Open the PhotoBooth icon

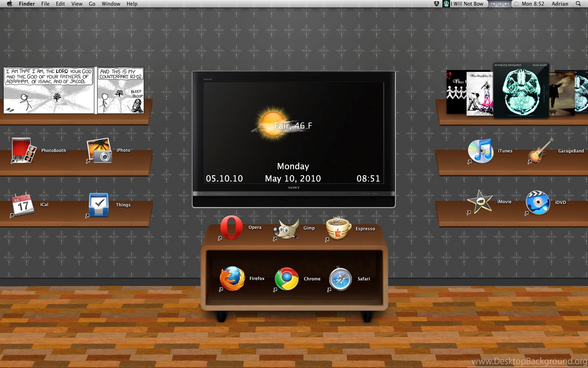point(24,150)
